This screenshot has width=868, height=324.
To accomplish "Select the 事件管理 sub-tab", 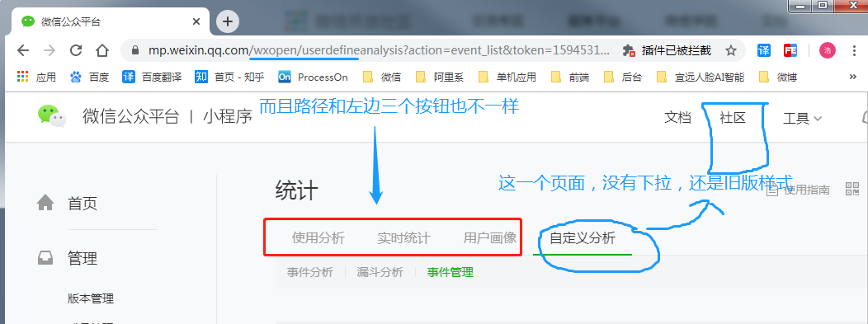I will pos(450,272).
